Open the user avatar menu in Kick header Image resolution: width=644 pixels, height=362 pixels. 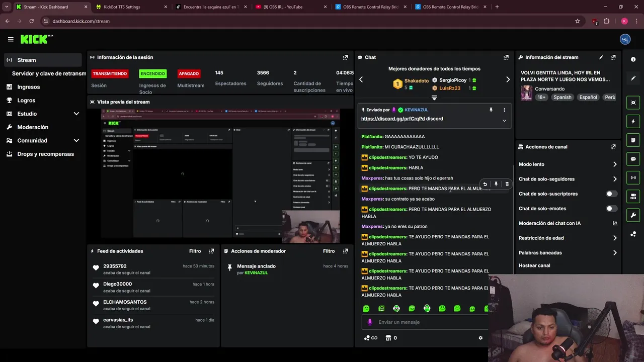click(625, 39)
